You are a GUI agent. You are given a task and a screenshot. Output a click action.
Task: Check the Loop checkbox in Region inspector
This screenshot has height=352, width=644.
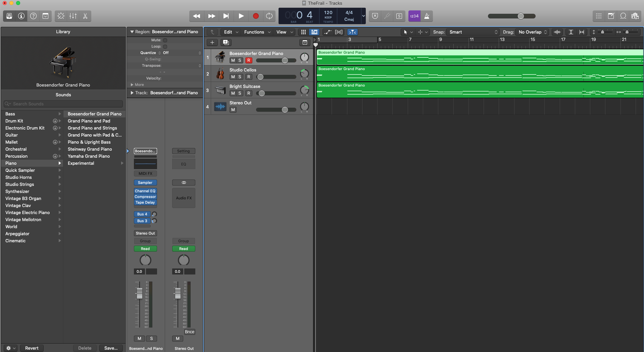pyautogui.click(x=165, y=47)
